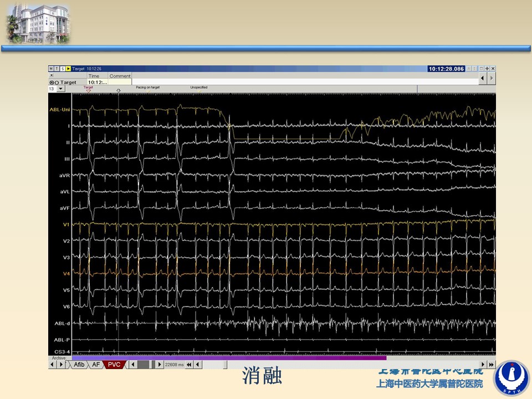
Task: Select the aVF channel label
Action: click(x=65, y=208)
